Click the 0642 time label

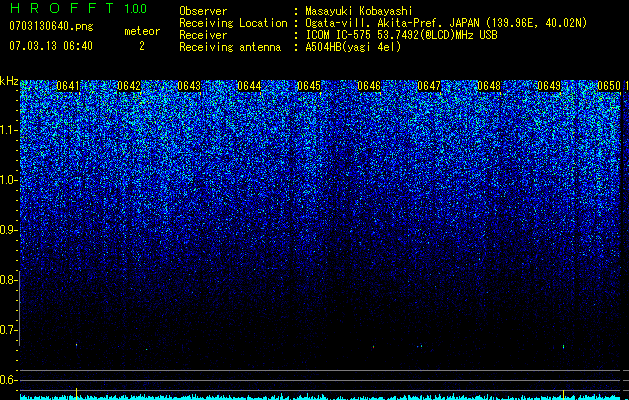129,86
